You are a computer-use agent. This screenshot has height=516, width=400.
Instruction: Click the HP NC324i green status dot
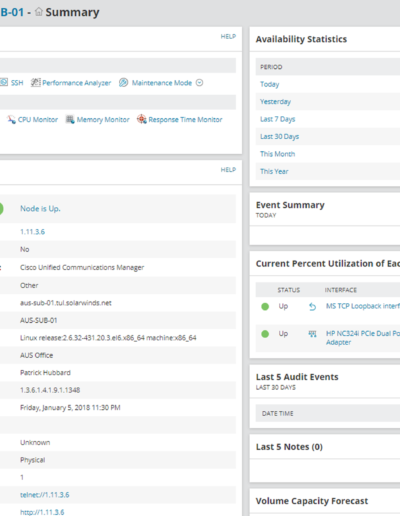265,334
